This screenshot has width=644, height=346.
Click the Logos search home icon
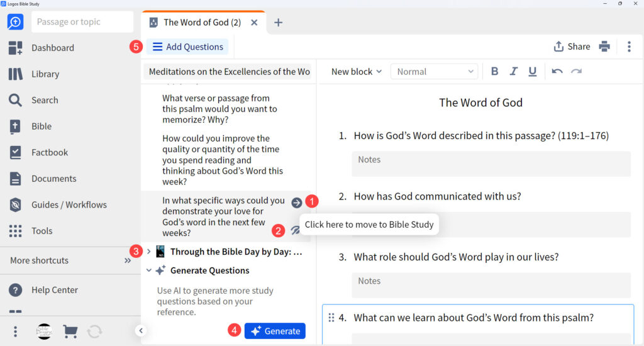click(x=15, y=22)
